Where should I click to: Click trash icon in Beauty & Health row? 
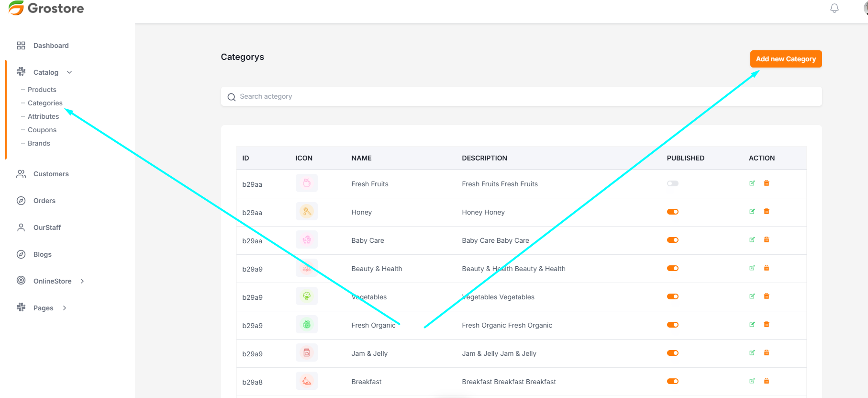[x=766, y=268]
